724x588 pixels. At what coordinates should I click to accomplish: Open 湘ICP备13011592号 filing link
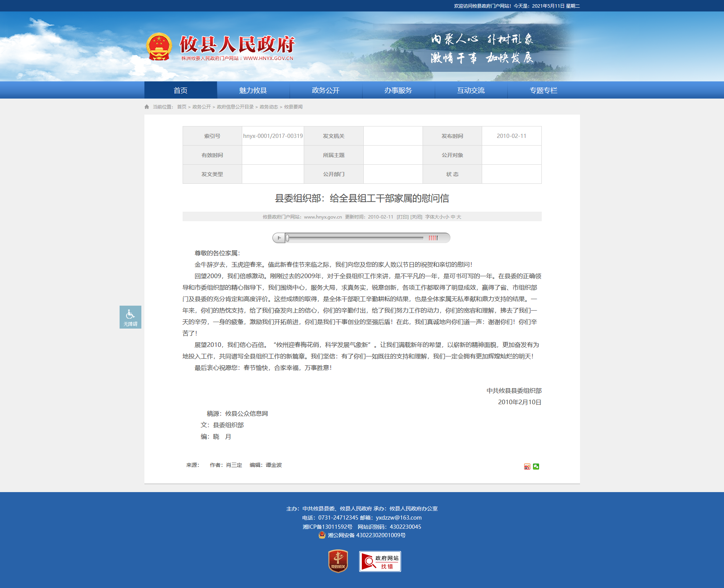pos(327,526)
